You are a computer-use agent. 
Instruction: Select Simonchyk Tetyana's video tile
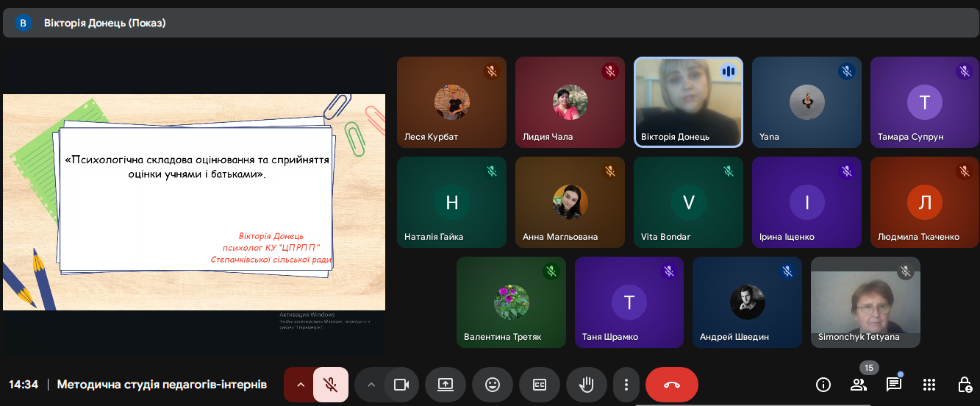(865, 302)
